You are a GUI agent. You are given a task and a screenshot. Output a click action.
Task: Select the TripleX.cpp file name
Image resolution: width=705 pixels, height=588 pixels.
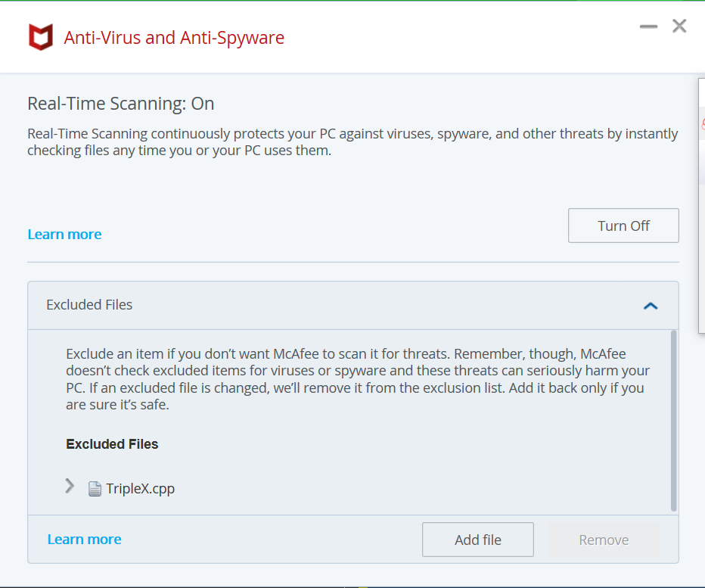[140, 488]
